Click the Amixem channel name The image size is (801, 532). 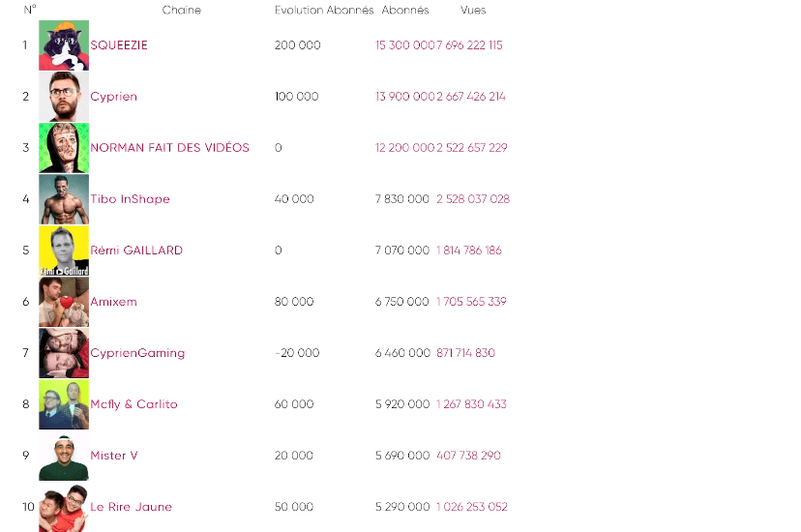coord(113,302)
